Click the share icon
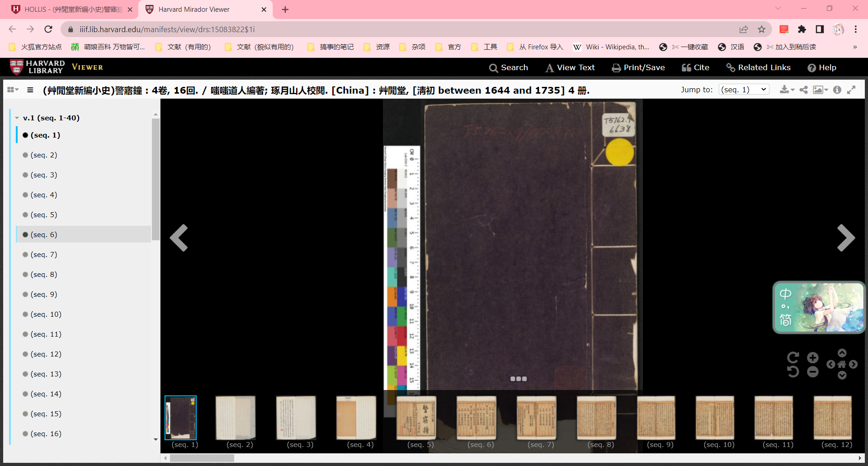Viewport: 868px width, 466px height. point(803,90)
